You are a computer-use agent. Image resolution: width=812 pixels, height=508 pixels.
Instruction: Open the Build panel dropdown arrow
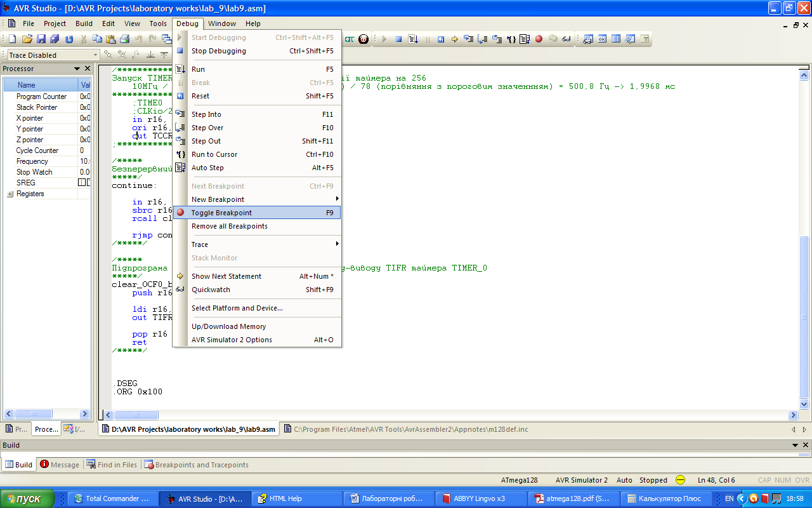coord(796,445)
